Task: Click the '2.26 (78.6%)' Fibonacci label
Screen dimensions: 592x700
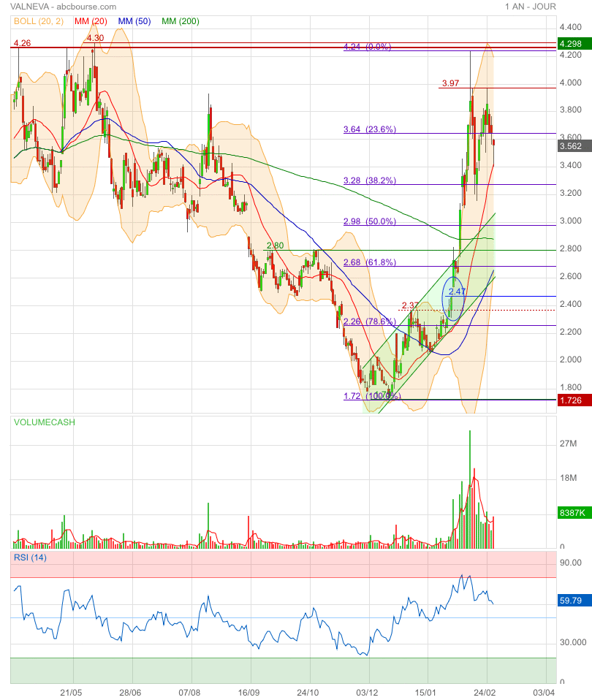Action: coord(370,322)
